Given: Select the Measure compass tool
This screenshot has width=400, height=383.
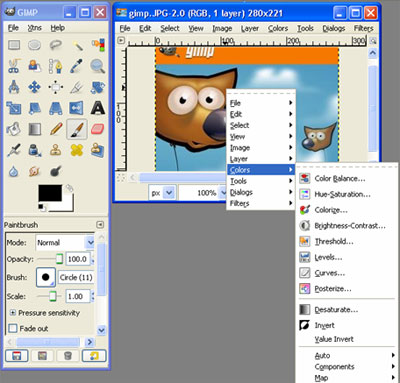Looking at the screenshot, I should [x=14, y=87].
